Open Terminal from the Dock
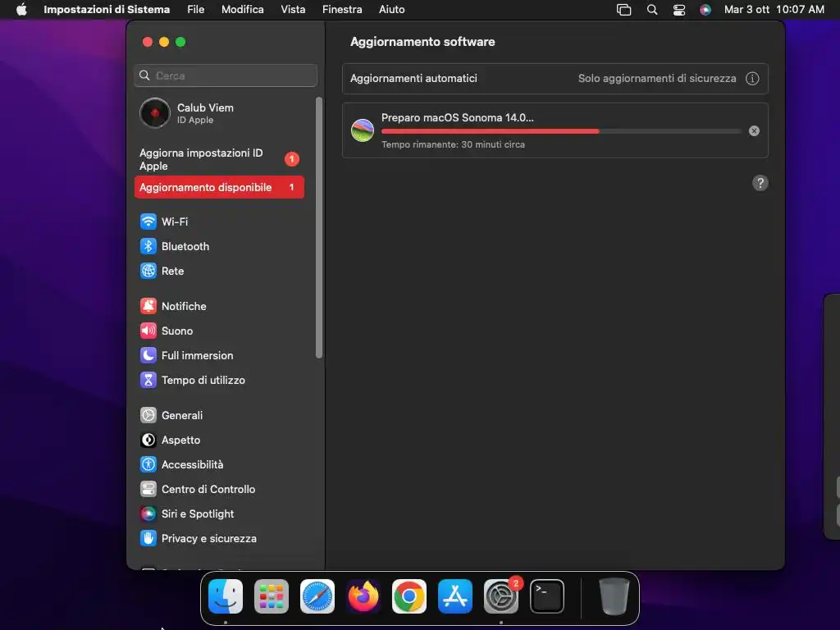Image resolution: width=840 pixels, height=630 pixels. coord(547,596)
